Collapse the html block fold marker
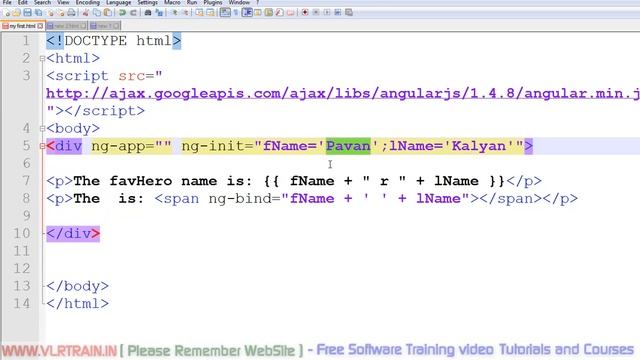Screen dimensions: 640x360 click(x=42, y=58)
